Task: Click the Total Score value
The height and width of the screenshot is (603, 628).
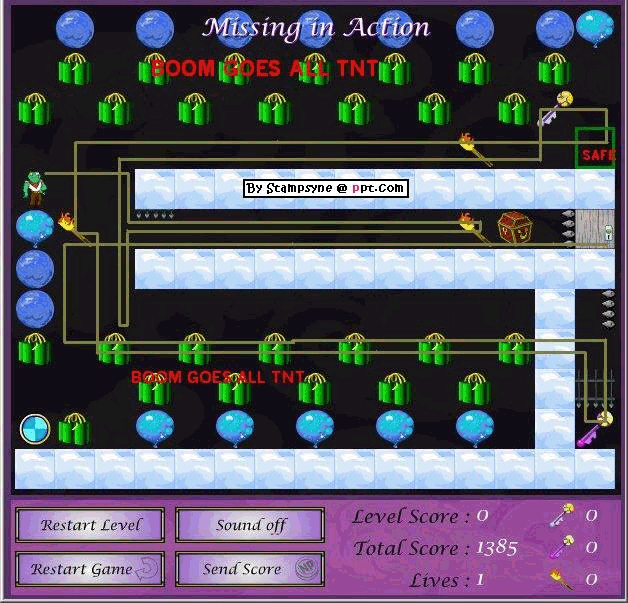Action: click(497, 548)
